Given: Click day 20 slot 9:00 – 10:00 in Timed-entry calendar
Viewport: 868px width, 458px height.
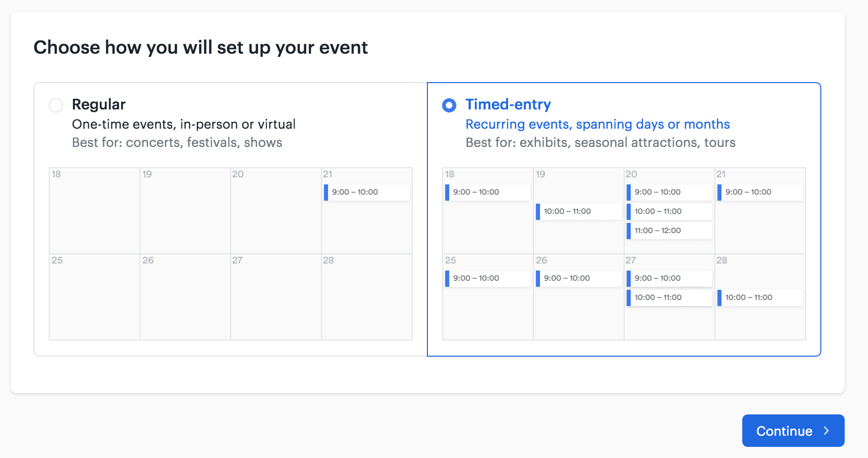Looking at the screenshot, I should coord(669,192).
